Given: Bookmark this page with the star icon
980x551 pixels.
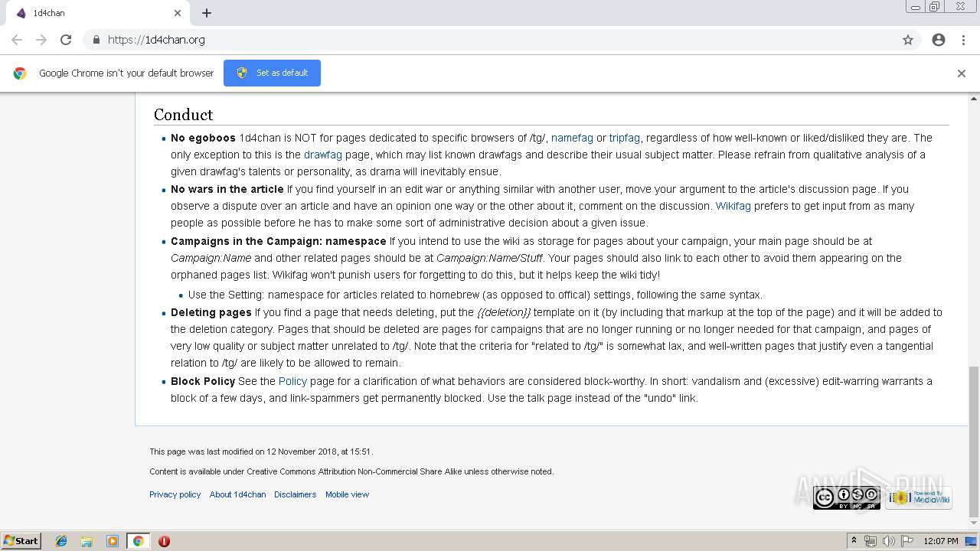Looking at the screenshot, I should point(908,40).
